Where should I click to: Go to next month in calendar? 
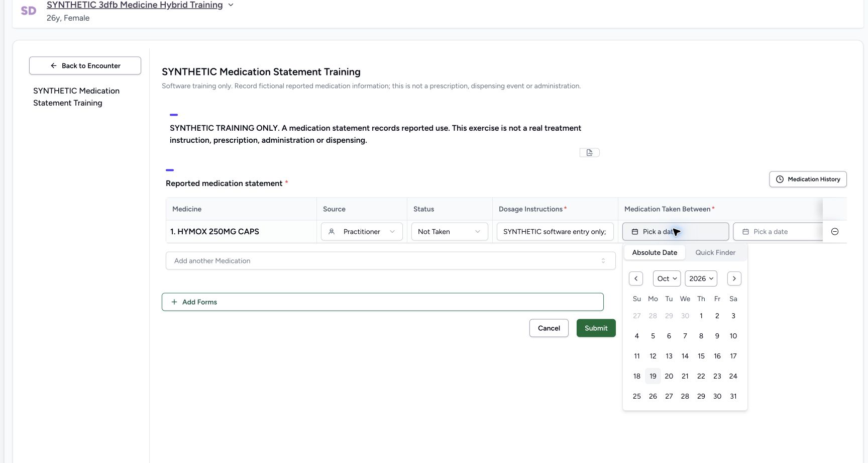pos(734,279)
